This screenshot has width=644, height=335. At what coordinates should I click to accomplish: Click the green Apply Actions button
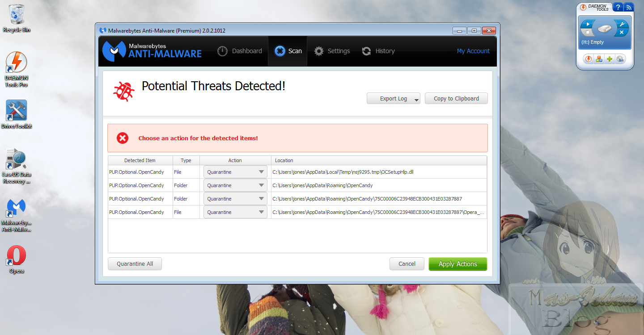[x=458, y=264]
